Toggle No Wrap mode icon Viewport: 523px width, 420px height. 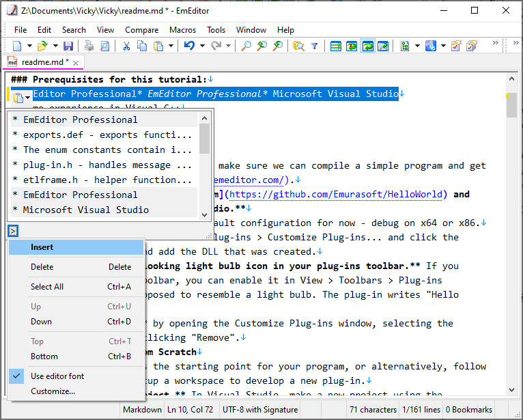click(335, 46)
